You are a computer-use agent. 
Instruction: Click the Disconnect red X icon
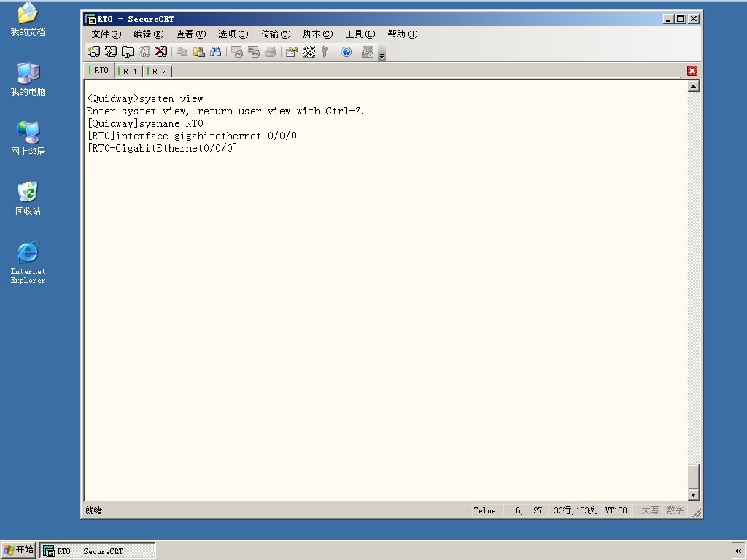tap(161, 52)
